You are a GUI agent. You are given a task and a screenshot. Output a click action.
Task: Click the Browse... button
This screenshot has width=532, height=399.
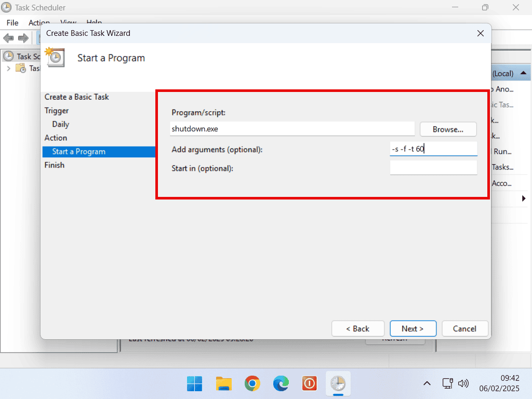point(448,129)
